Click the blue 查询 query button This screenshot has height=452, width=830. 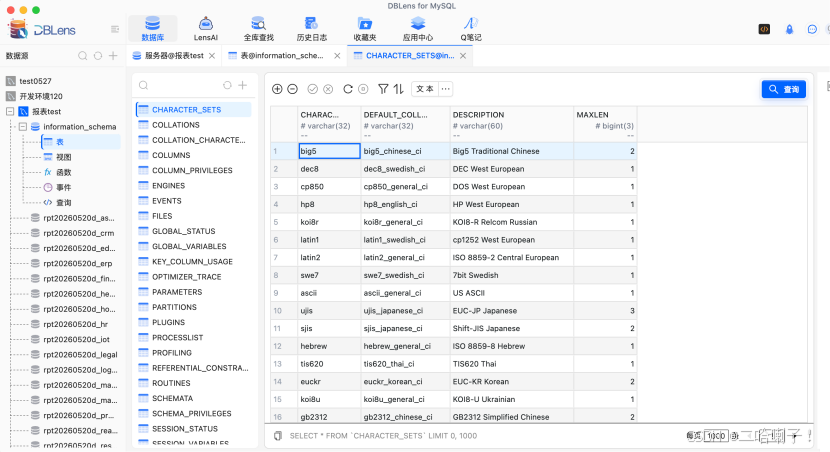[x=783, y=89]
